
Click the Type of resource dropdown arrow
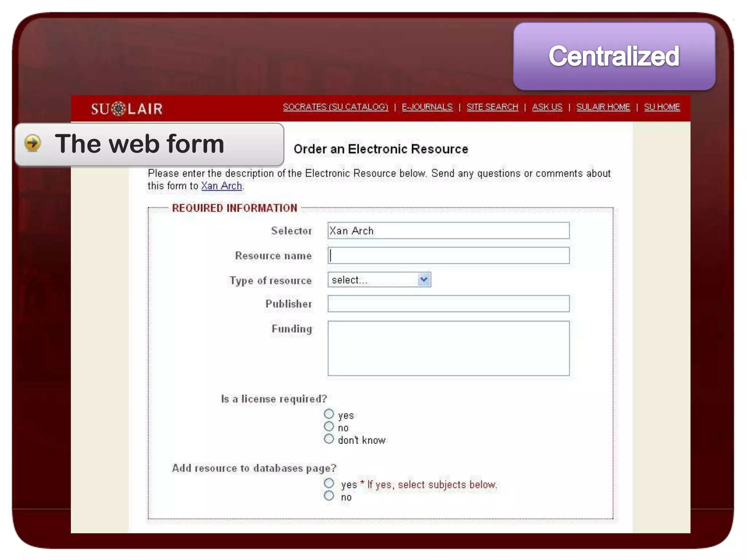(x=423, y=280)
